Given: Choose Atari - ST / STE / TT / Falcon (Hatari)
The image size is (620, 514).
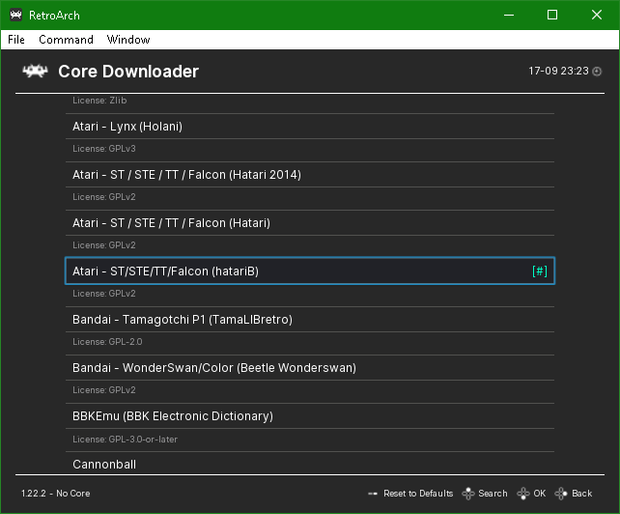Looking at the screenshot, I should 310,223.
